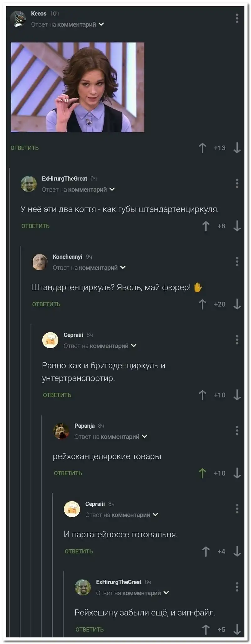The width and height of the screenshot is (251, 644).
Task: Downvote the +8 ExHirurgTheGreat comment
Action: click(x=237, y=226)
